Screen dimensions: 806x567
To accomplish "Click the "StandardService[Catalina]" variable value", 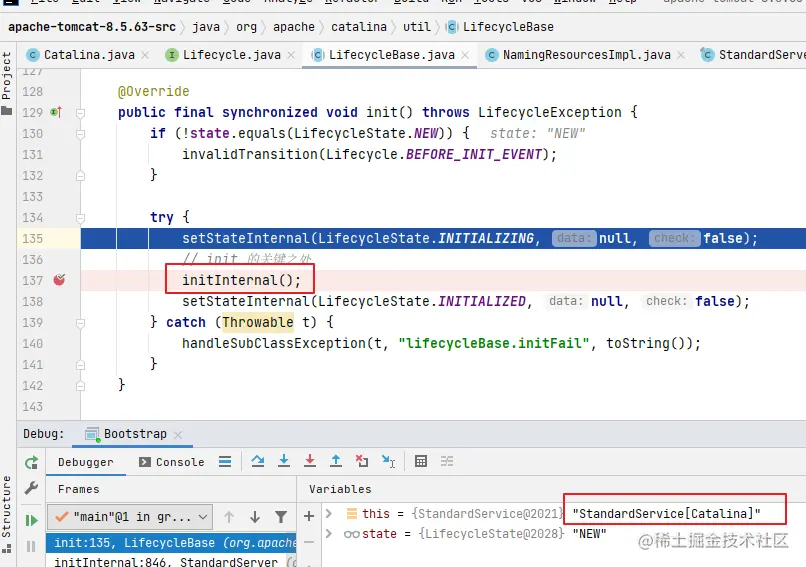I will [x=666, y=514].
